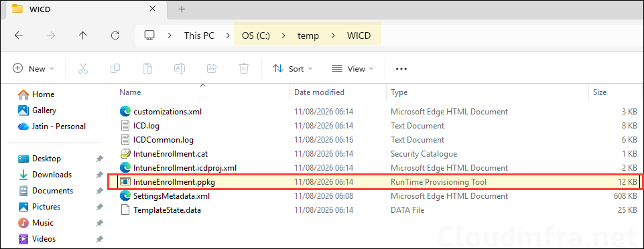Viewport: 644px width, 249px height.
Task: Click the pin icon beside Downloads
Action: tap(99, 175)
